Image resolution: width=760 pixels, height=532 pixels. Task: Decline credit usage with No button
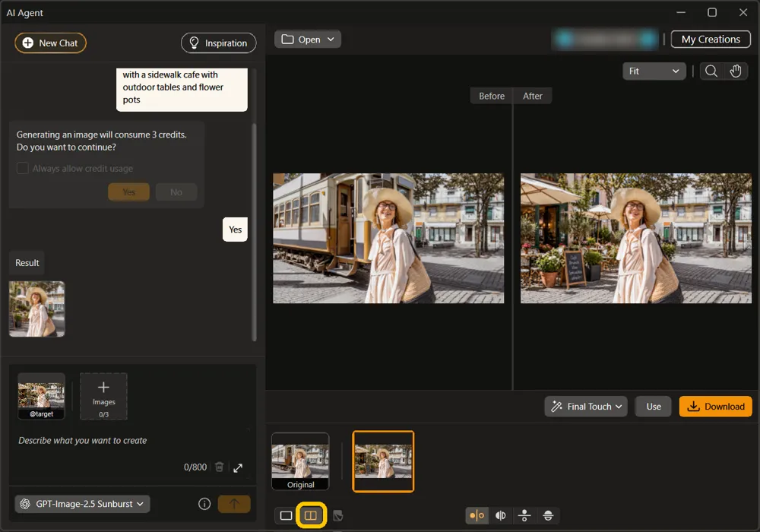pyautogui.click(x=176, y=192)
